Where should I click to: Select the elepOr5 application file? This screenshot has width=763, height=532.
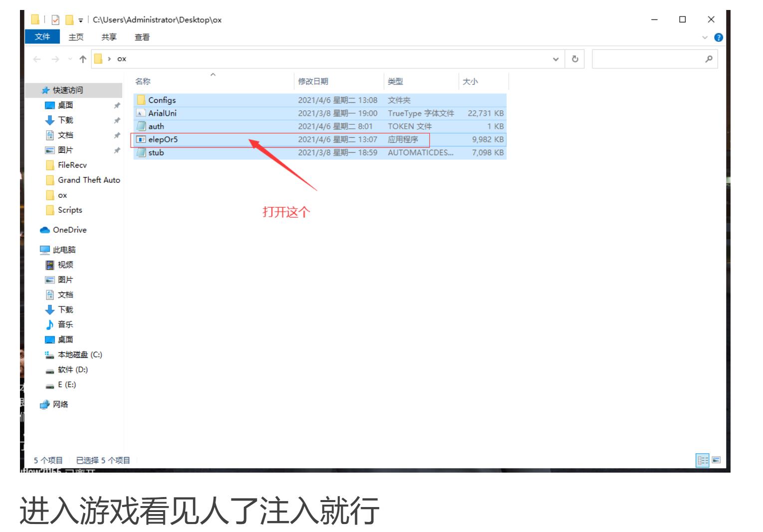(163, 140)
